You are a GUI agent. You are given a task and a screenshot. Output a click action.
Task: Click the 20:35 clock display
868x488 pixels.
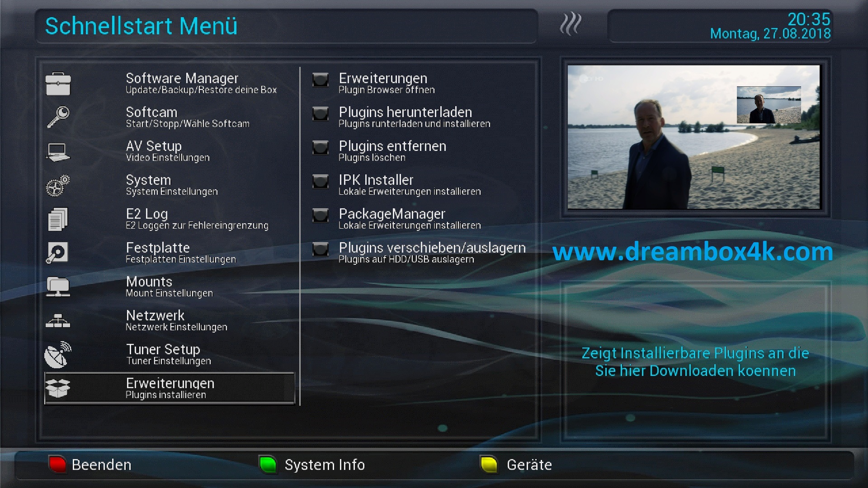pos(809,19)
